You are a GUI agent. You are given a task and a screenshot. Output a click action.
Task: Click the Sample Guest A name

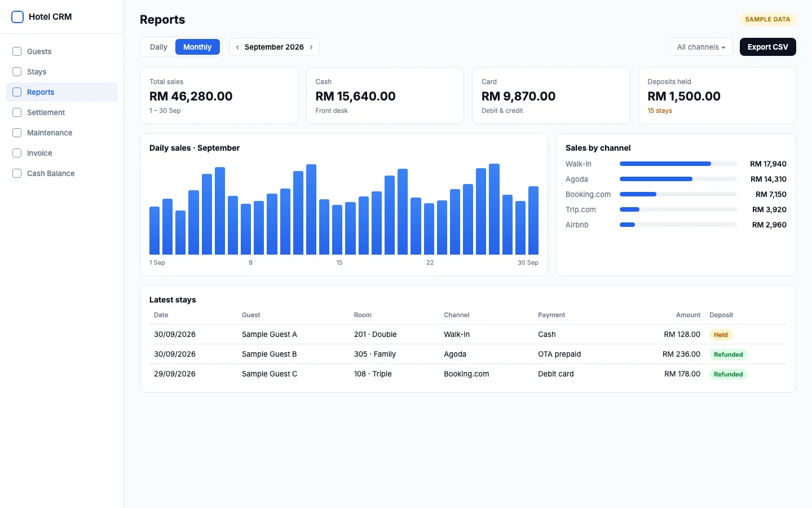pyautogui.click(x=270, y=334)
